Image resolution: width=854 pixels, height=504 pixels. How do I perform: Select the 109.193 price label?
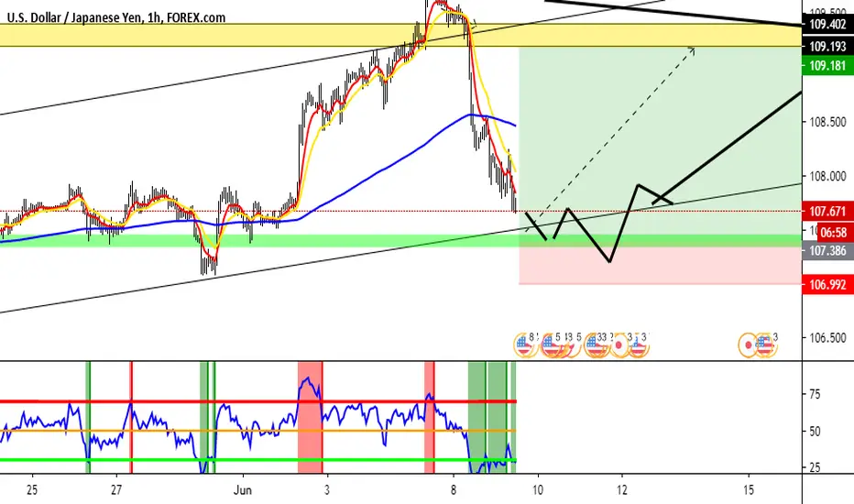click(827, 47)
